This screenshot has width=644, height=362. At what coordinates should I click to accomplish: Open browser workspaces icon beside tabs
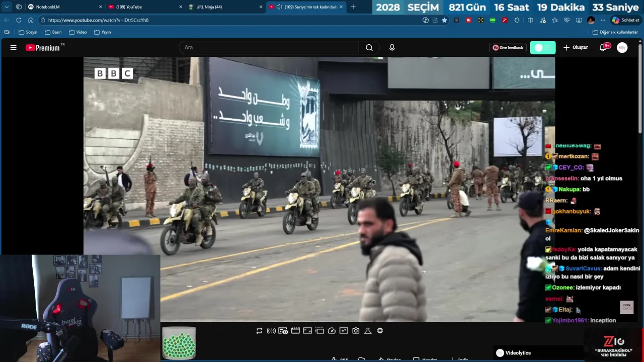[19, 7]
